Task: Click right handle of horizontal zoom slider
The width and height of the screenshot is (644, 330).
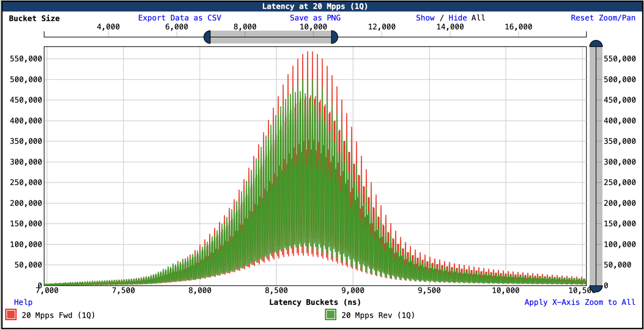Action: coord(334,37)
